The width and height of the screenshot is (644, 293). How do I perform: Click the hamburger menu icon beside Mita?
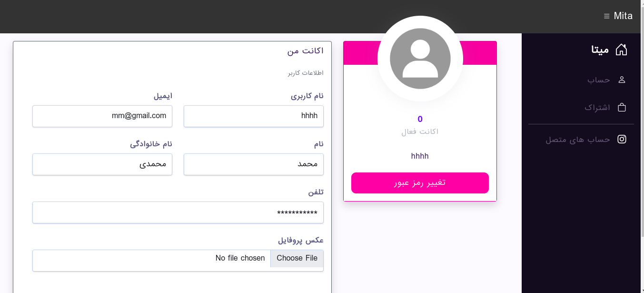pos(606,16)
